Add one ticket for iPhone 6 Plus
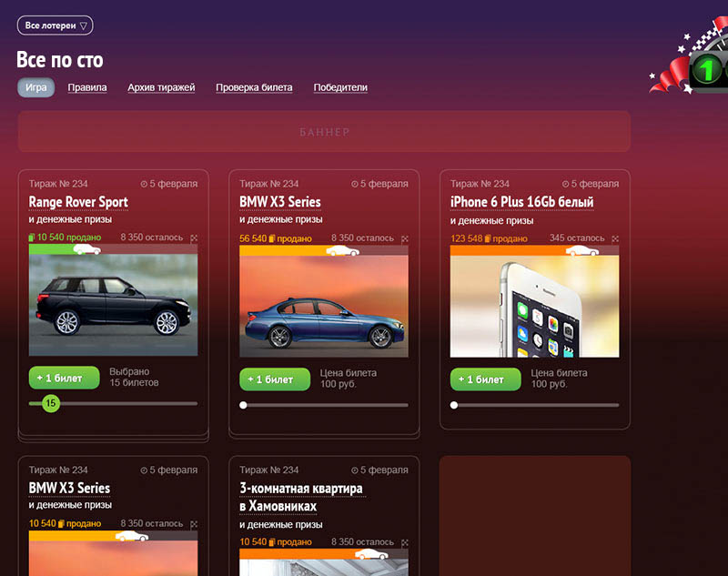This screenshot has height=576, width=728. click(x=486, y=379)
